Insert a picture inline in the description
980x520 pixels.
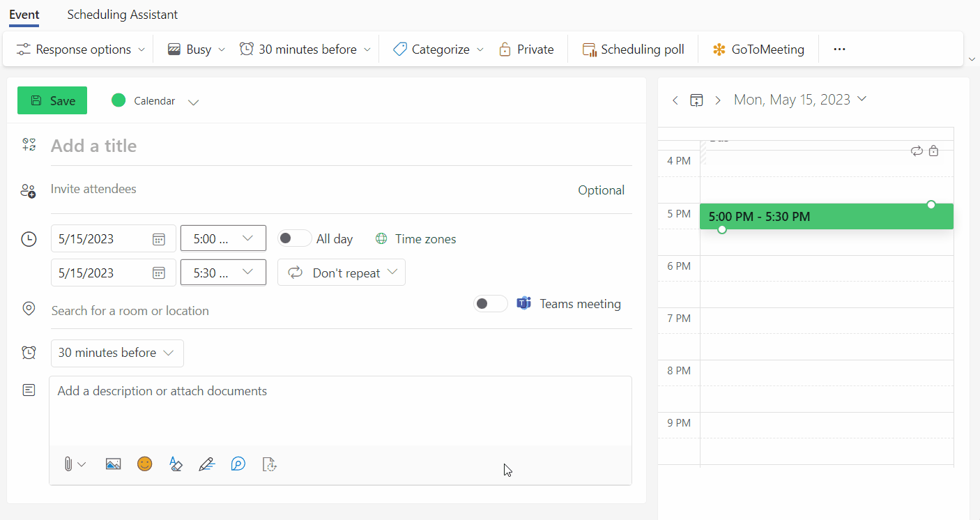tap(113, 464)
